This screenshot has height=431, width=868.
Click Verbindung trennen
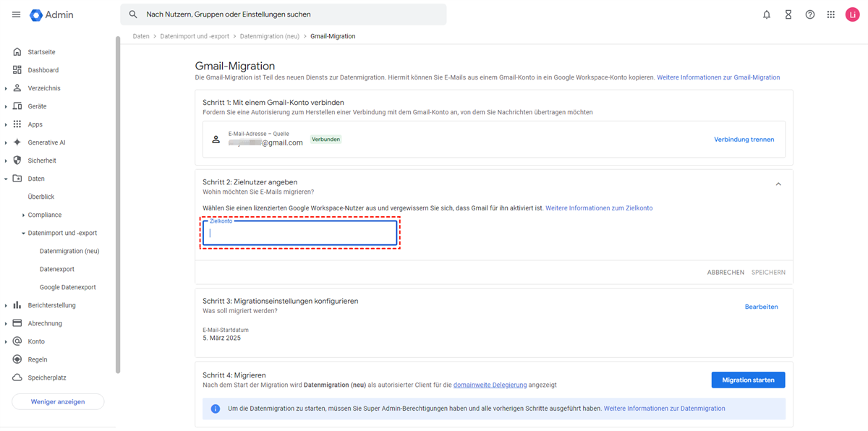click(x=744, y=140)
